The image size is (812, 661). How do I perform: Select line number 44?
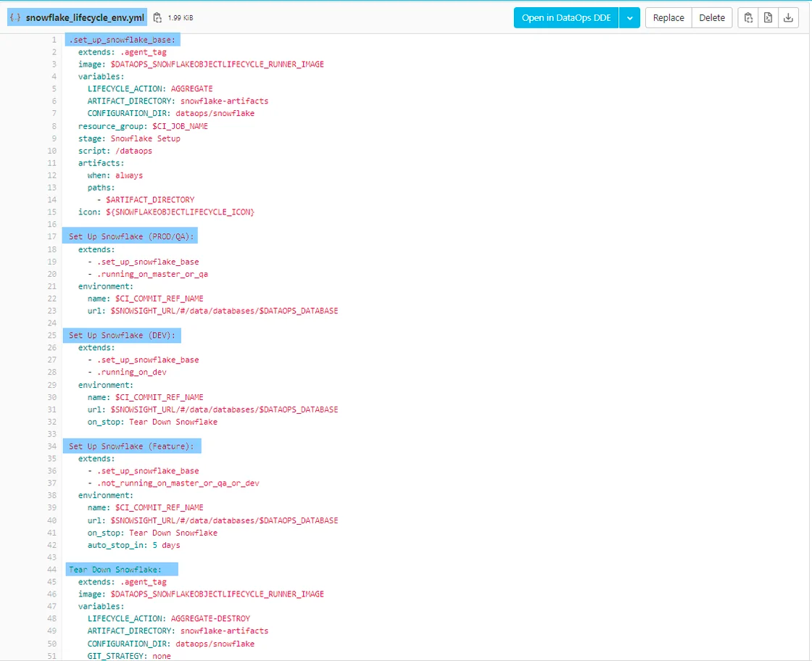click(x=51, y=570)
